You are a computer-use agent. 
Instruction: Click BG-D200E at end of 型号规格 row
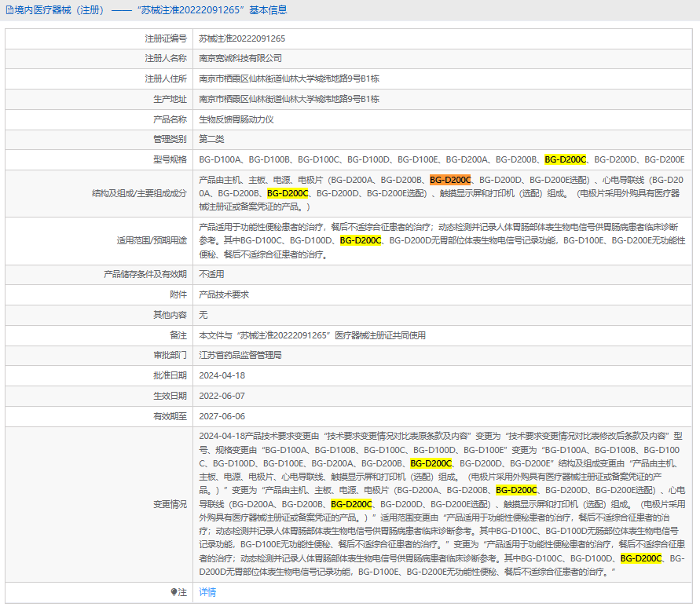point(665,159)
